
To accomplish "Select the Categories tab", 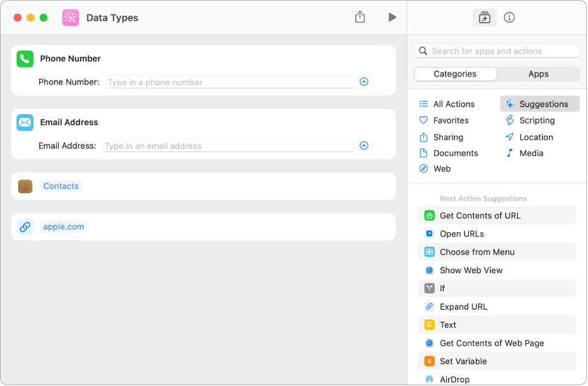I will [455, 74].
